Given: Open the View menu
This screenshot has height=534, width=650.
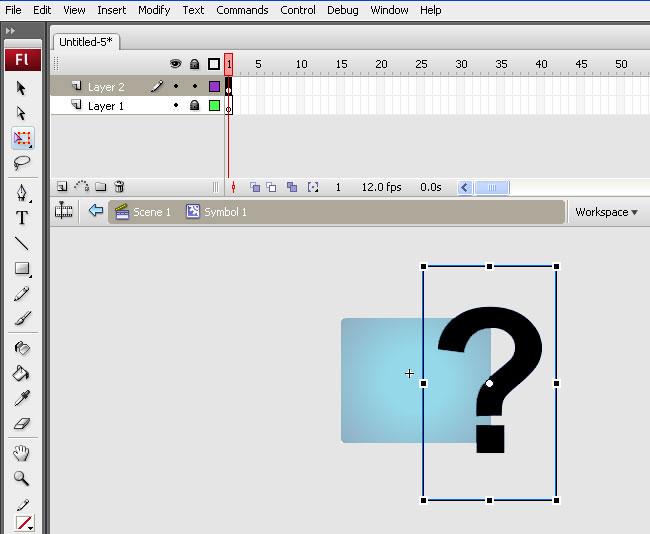Looking at the screenshot, I should point(74,10).
